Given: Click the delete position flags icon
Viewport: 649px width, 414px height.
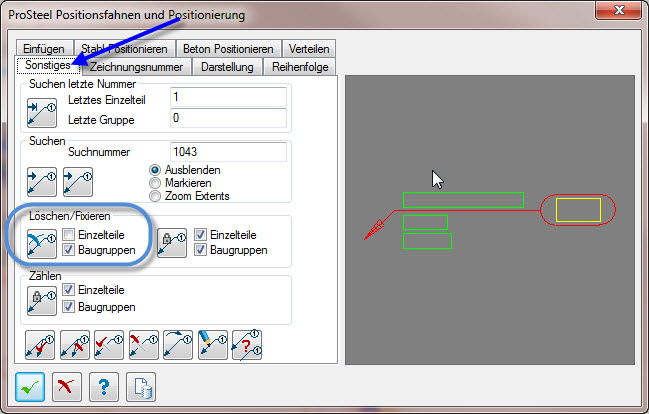Looking at the screenshot, I should [42, 244].
